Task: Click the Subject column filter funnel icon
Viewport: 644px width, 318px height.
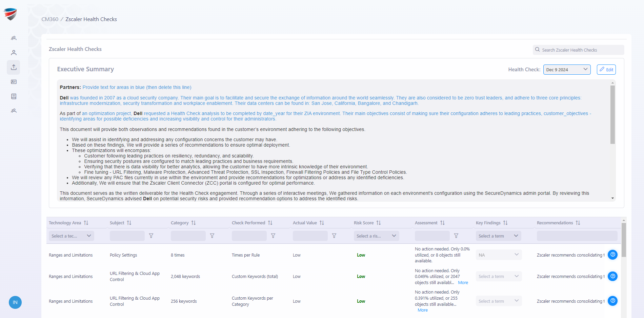Action: pyautogui.click(x=151, y=236)
